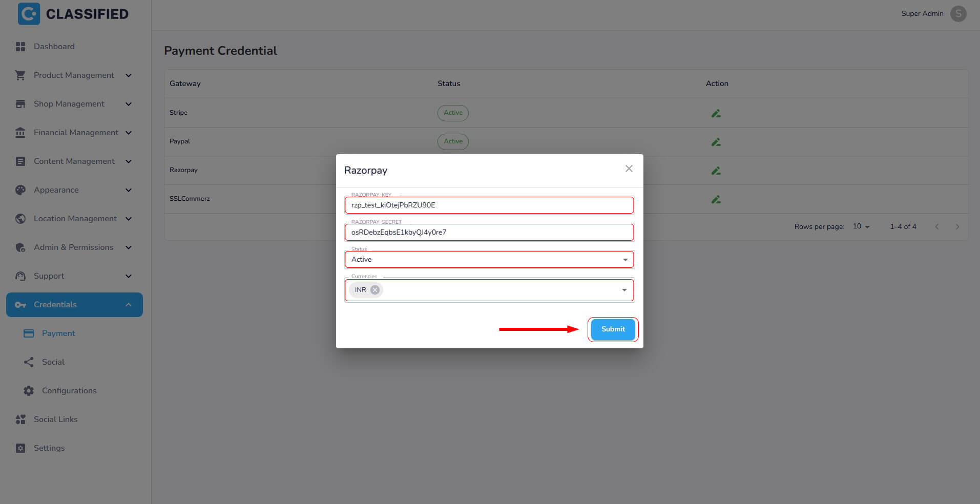Go to Configurations under Credentials
Image resolution: width=980 pixels, height=504 pixels.
click(x=69, y=391)
